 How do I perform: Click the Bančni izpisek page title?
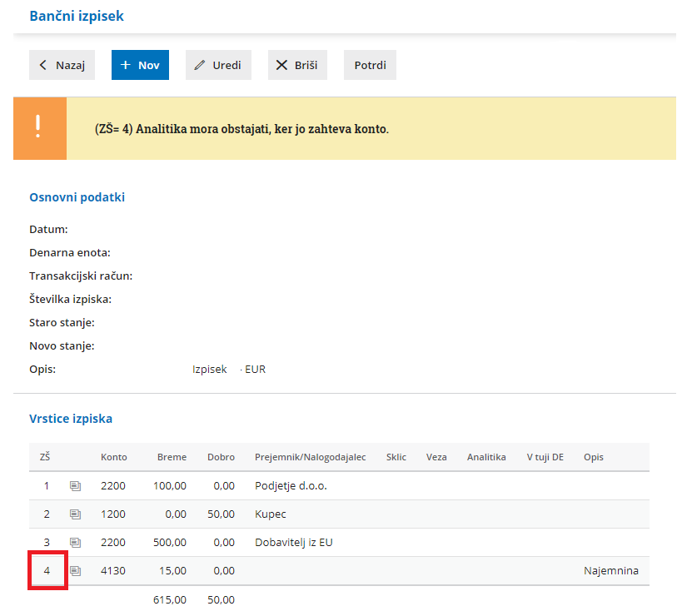(77, 16)
